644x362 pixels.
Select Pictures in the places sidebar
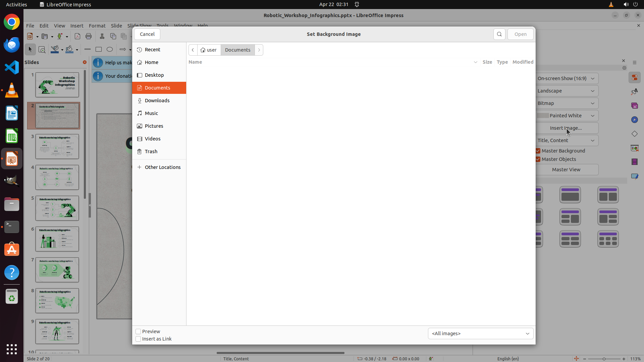pyautogui.click(x=154, y=126)
